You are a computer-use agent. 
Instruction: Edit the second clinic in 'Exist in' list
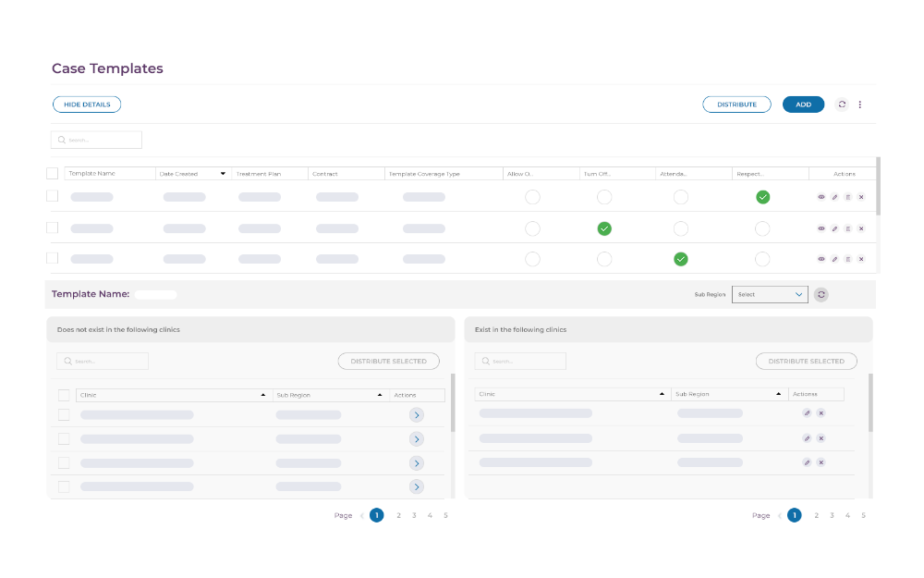click(807, 438)
